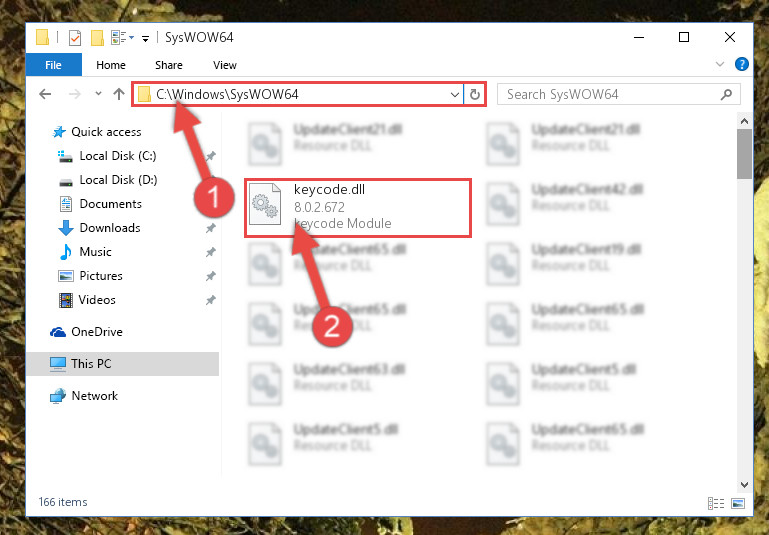The image size is (769, 535).
Task: Click the scrollbar down arrow
Action: pyautogui.click(x=744, y=485)
